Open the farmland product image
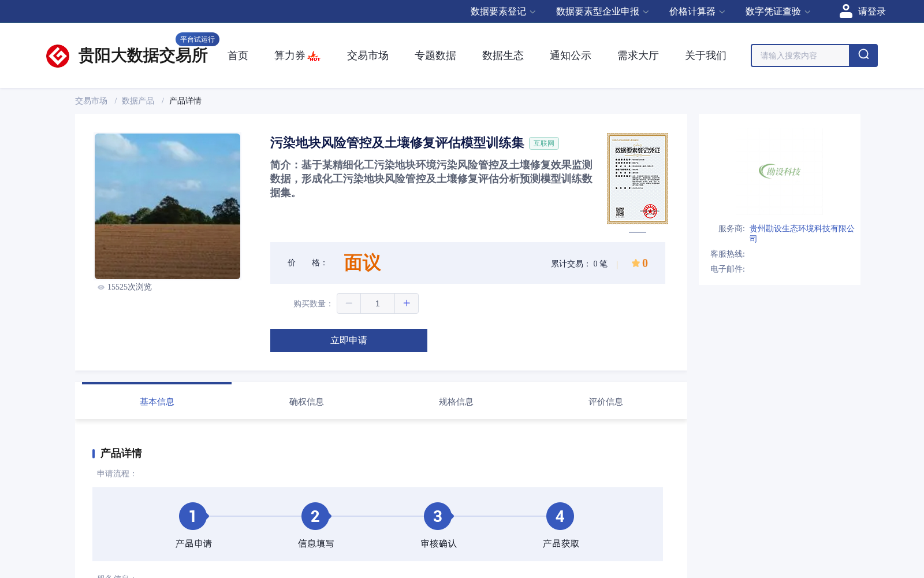The image size is (924, 578). (167, 206)
